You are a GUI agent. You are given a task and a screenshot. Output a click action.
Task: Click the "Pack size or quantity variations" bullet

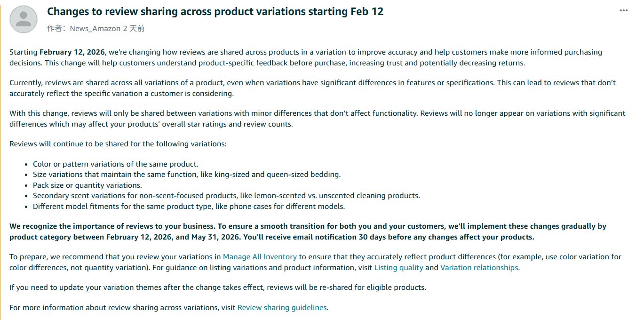[x=87, y=185]
